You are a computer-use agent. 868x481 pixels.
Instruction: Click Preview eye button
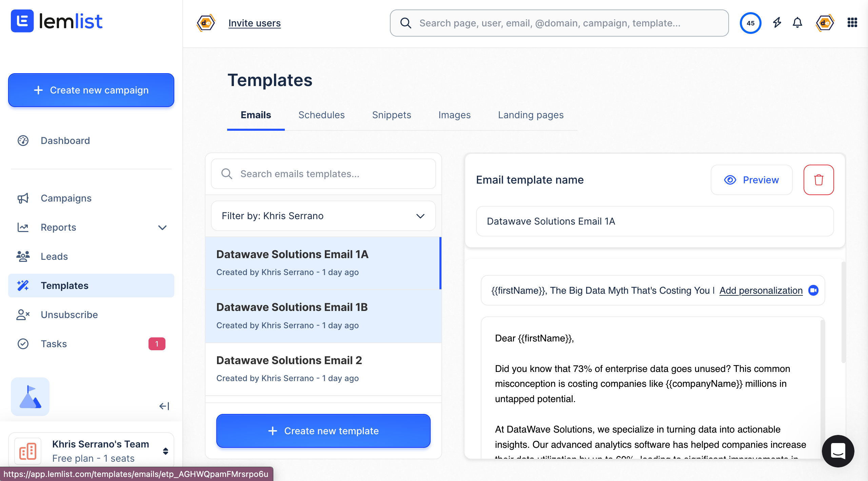pos(751,180)
